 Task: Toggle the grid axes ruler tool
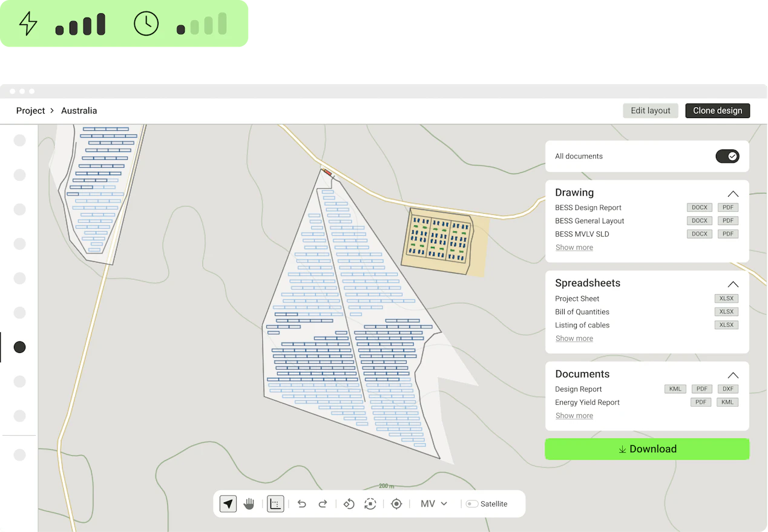(275, 504)
